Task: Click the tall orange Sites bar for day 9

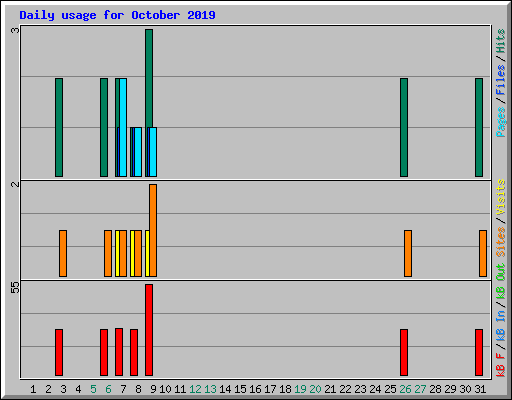Action: click(x=153, y=230)
